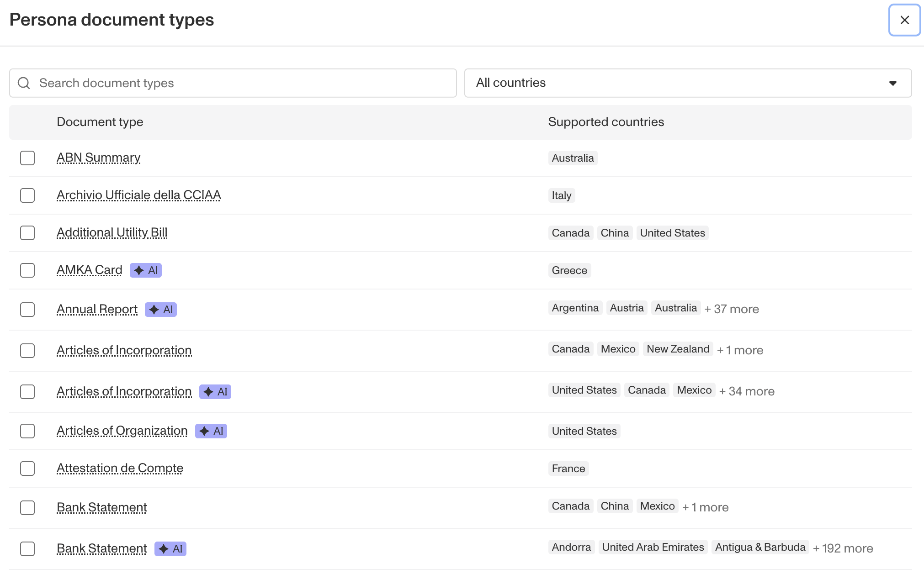924x579 pixels.
Task: Click the Greece country tag
Action: 569,270
